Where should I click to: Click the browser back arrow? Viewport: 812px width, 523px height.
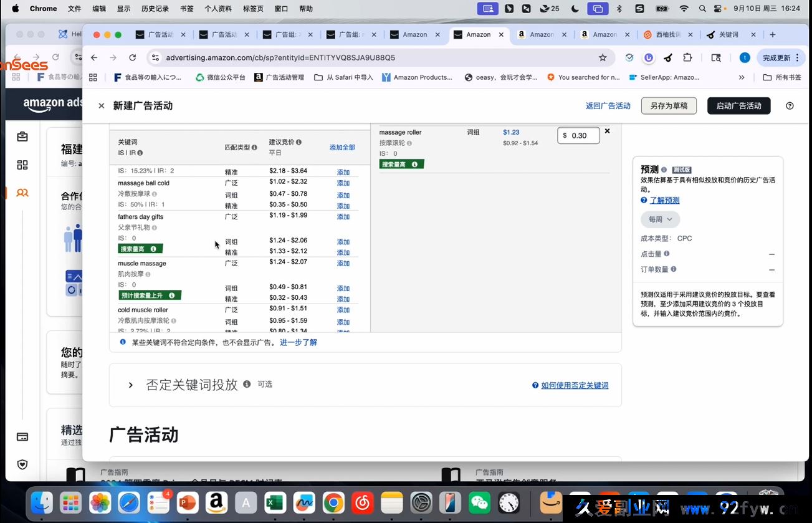[x=93, y=56]
